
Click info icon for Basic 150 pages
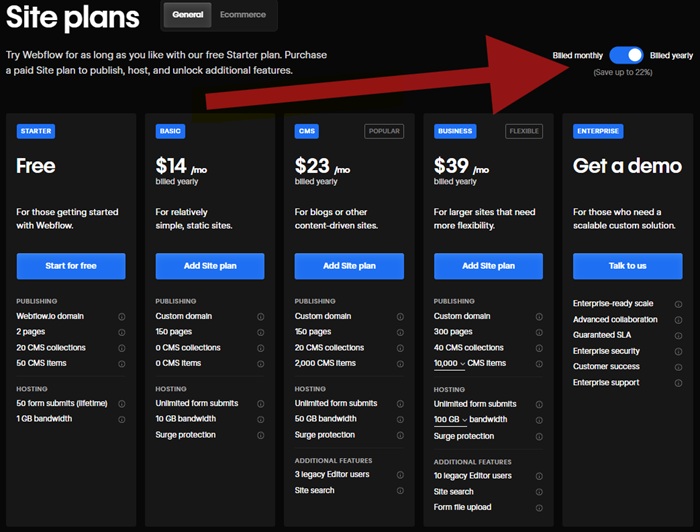261,332
